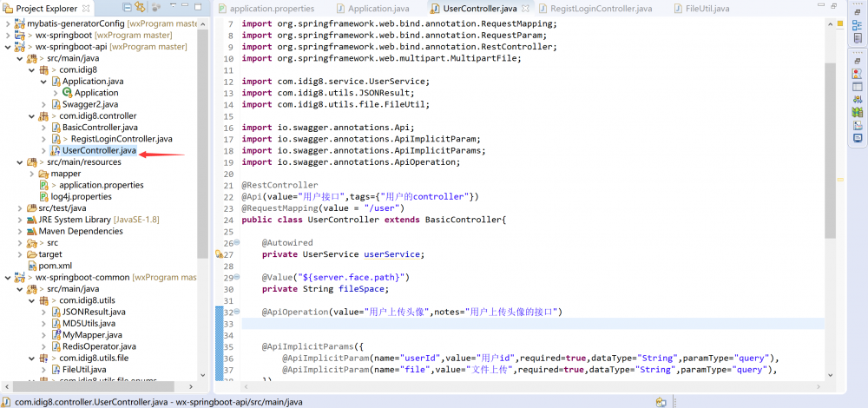Toggle Link with Editor arrows icon

(x=140, y=8)
